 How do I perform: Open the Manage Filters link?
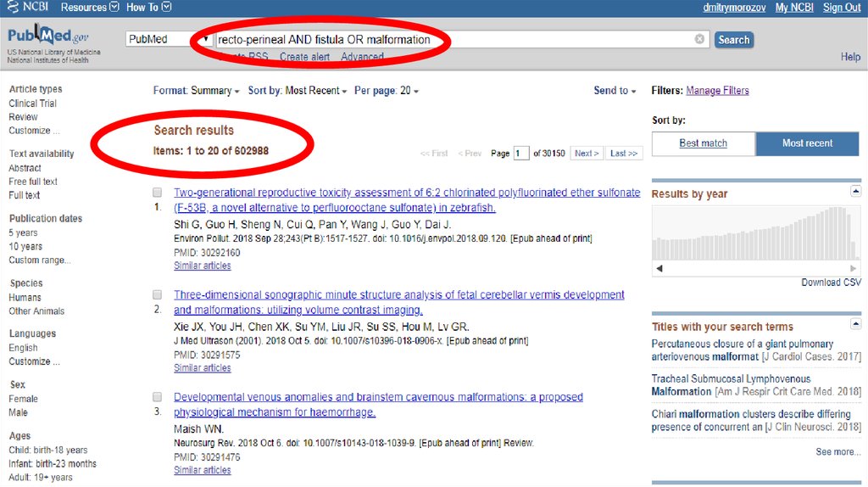(717, 91)
